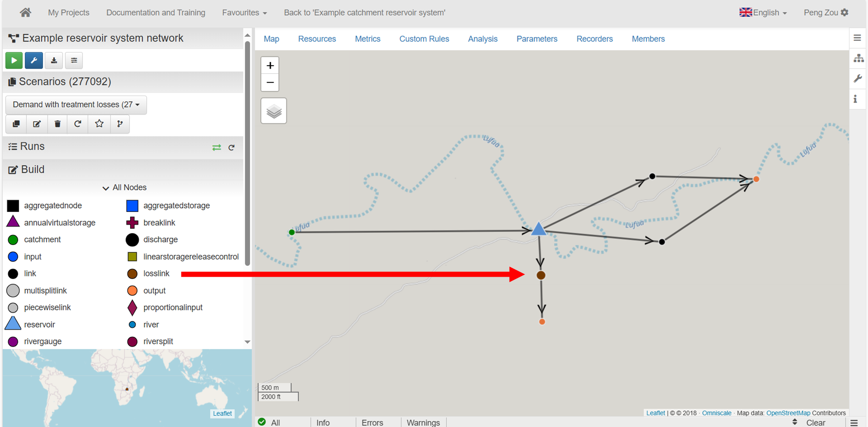Click the map layers control icon
The width and height of the screenshot is (868, 427).
[x=273, y=111]
